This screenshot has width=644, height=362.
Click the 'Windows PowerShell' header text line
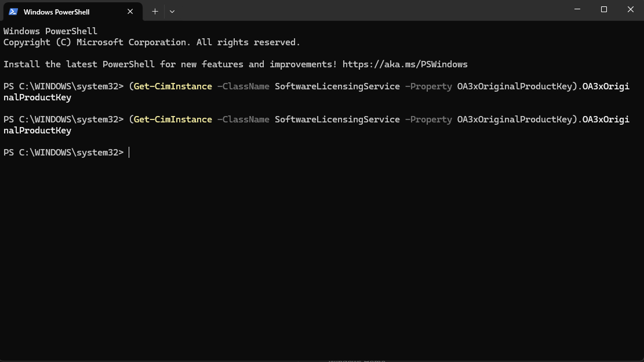click(x=50, y=31)
